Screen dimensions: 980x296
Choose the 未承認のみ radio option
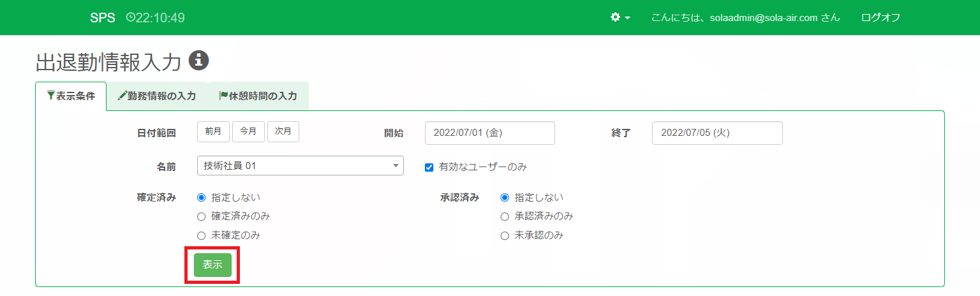tap(505, 235)
